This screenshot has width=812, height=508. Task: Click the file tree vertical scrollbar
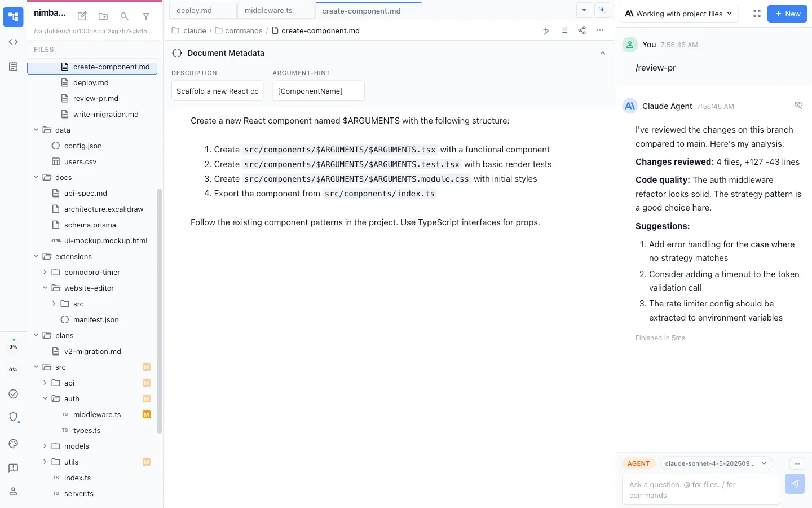point(160,310)
